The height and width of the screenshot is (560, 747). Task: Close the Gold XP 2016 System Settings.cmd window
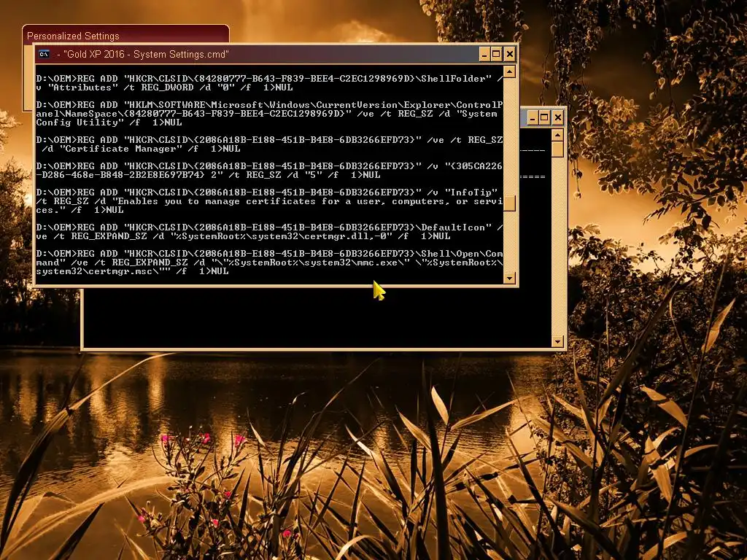click(x=510, y=54)
